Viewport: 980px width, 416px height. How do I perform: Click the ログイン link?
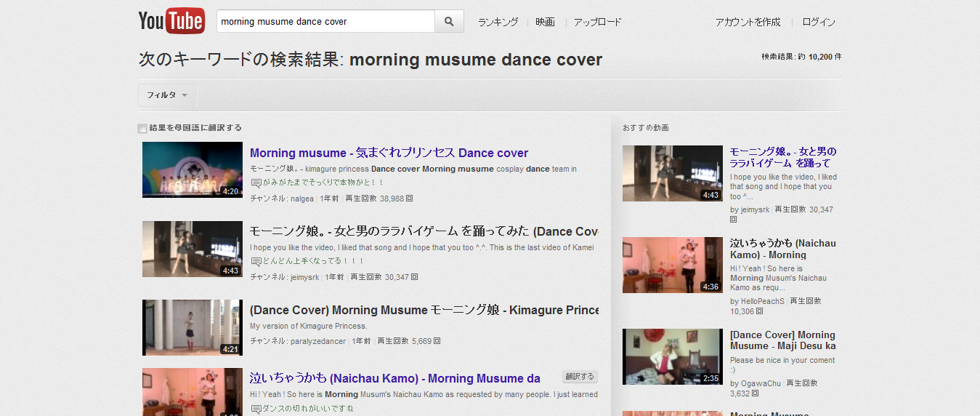point(819,22)
